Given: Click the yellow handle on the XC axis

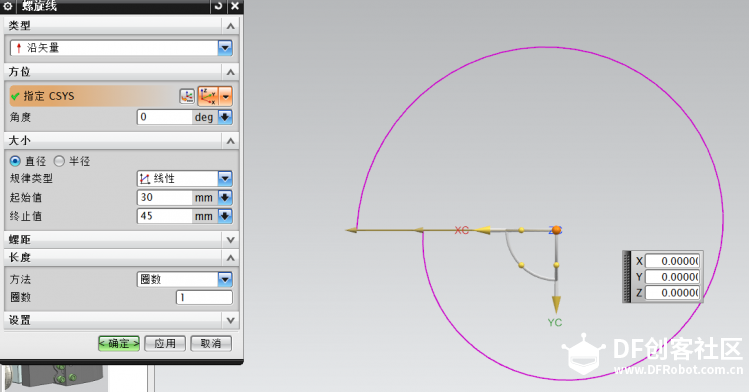Looking at the screenshot, I should tap(521, 230).
